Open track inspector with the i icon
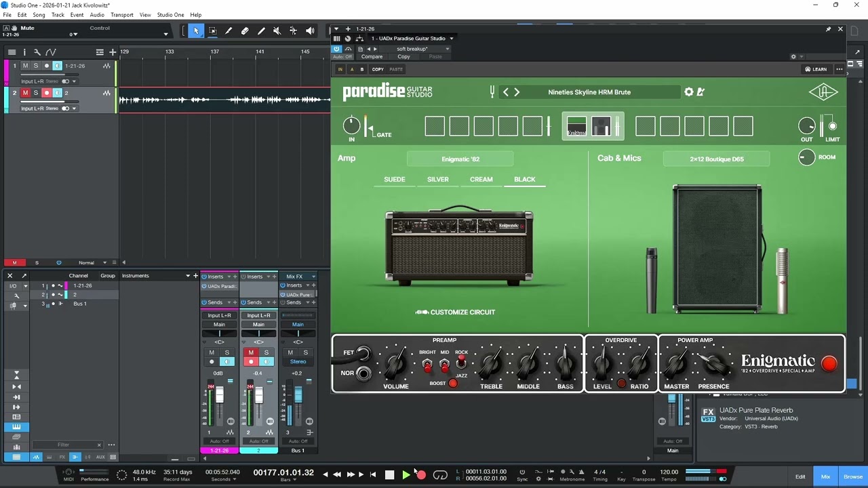The width and height of the screenshot is (868, 488). tap(24, 52)
